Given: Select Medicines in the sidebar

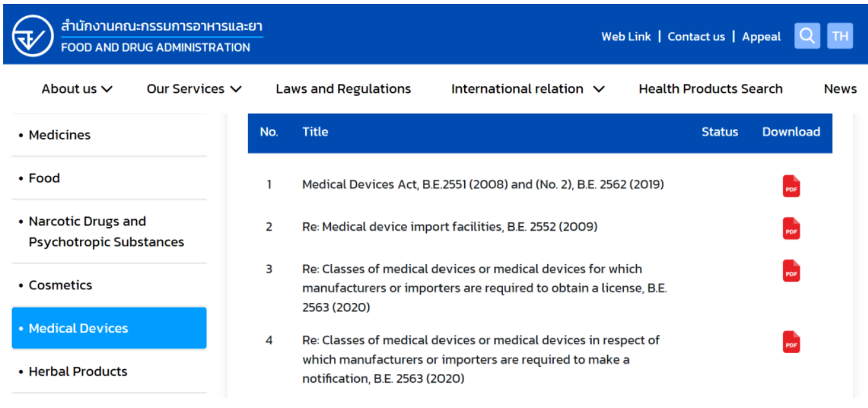Looking at the screenshot, I should 60,135.
